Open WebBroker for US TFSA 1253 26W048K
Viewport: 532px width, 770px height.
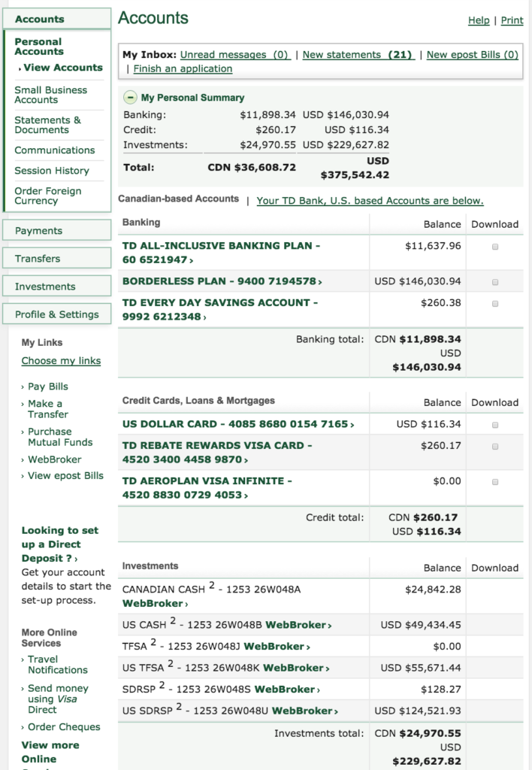[x=296, y=668]
